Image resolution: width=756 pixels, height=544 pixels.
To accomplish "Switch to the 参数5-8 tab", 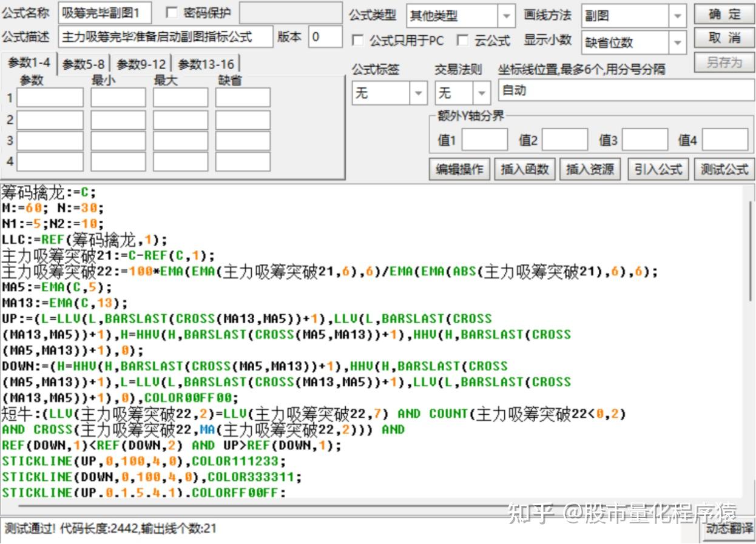I will coord(84,64).
